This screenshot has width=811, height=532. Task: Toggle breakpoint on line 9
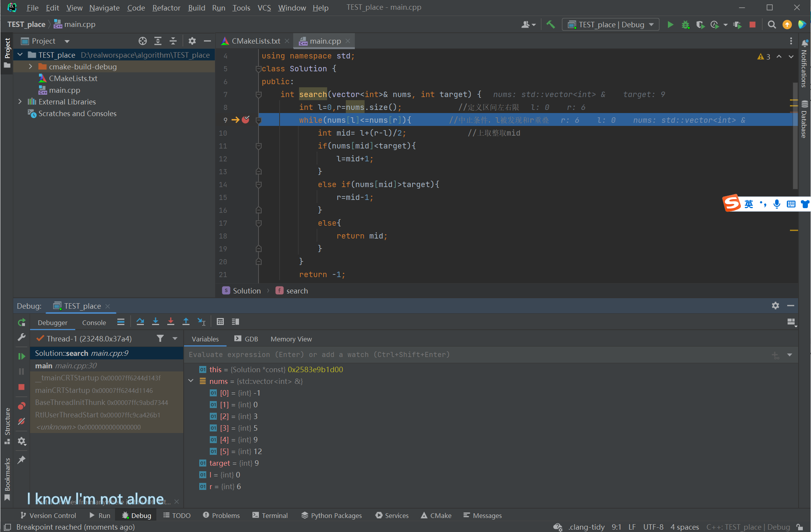[246, 120]
